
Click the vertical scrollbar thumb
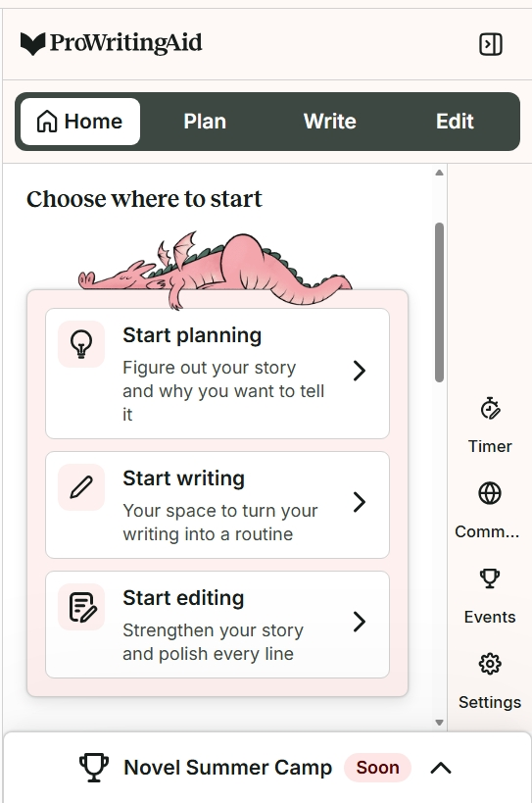tap(439, 302)
